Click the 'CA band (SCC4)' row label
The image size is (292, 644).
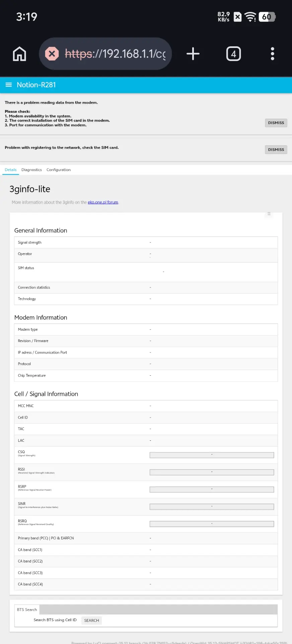pos(30,584)
